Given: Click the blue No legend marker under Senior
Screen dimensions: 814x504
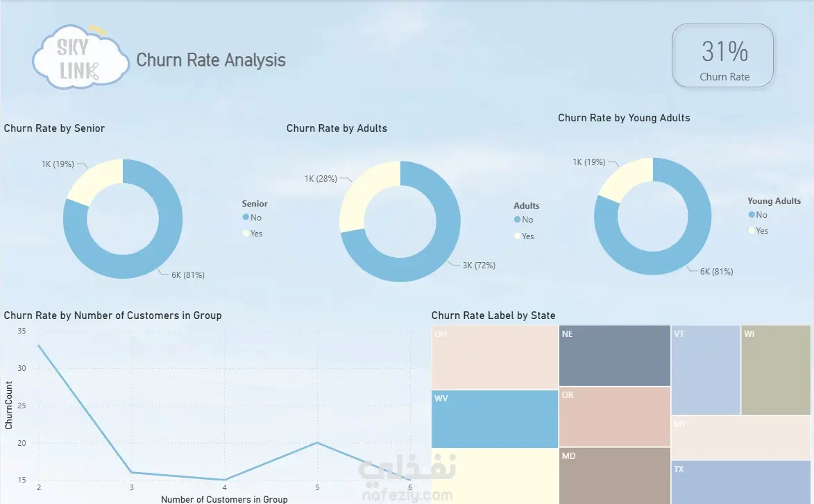Looking at the screenshot, I should [246, 217].
